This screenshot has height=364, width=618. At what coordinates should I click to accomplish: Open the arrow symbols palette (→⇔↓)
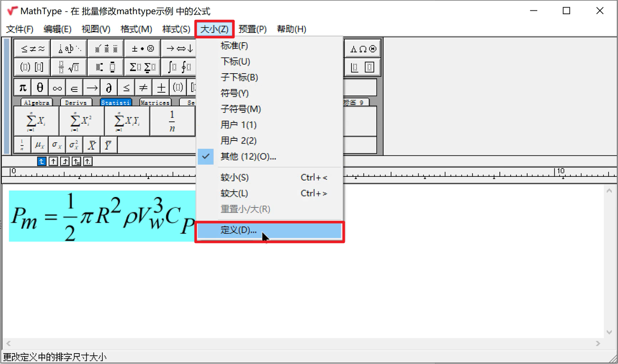[x=179, y=49]
